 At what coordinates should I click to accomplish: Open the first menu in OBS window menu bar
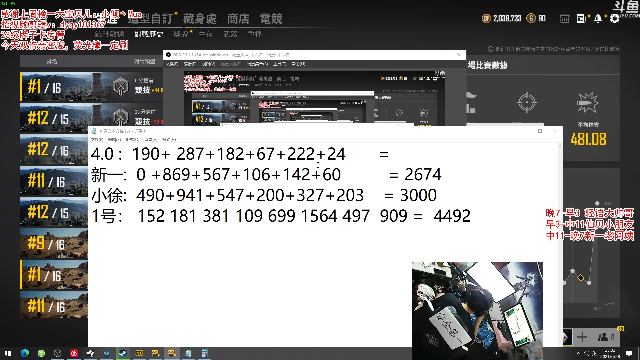172,64
